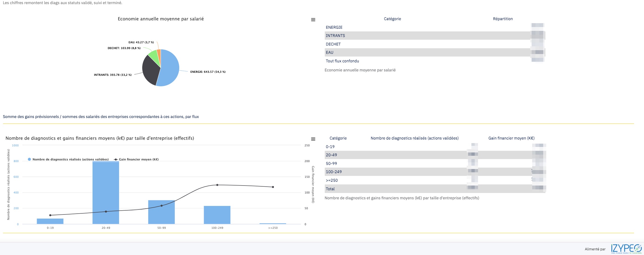This screenshot has width=644, height=255.
Task: Click the 'Les chiffres remontent les diags' notice text
Action: [62, 3]
